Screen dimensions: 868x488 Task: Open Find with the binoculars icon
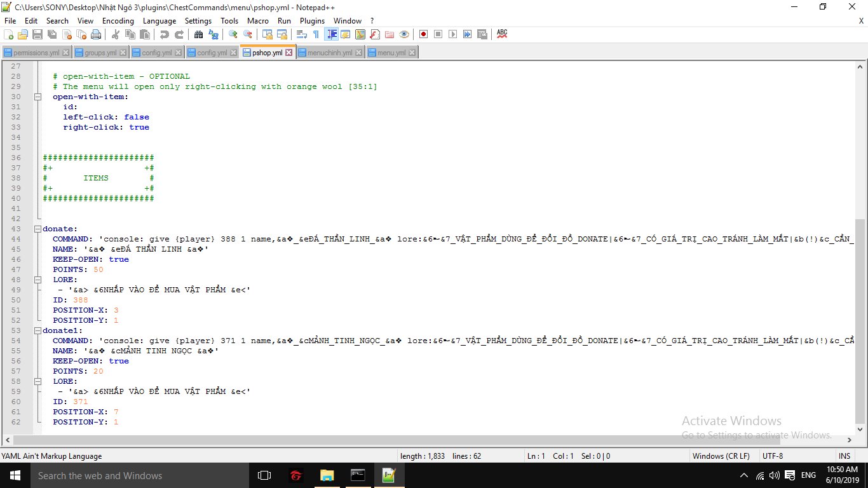[x=198, y=34]
